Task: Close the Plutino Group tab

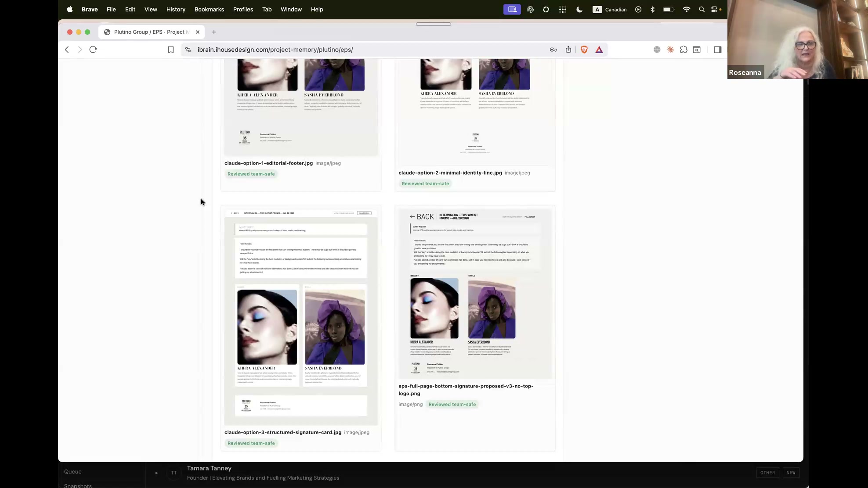Action: (x=198, y=32)
